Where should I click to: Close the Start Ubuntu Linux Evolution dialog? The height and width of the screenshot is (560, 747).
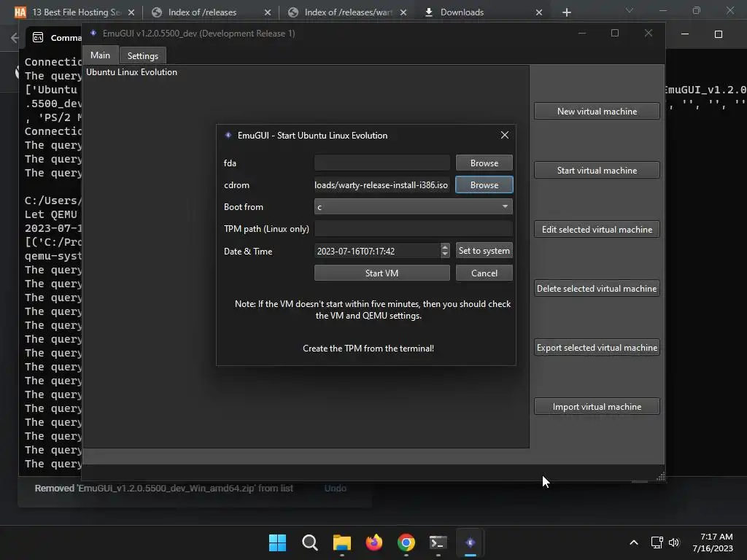click(x=505, y=135)
